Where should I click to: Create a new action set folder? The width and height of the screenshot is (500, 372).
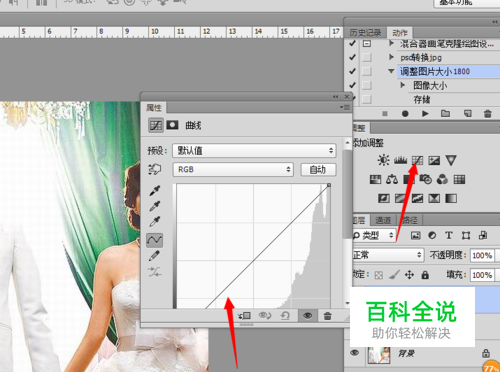(x=446, y=114)
